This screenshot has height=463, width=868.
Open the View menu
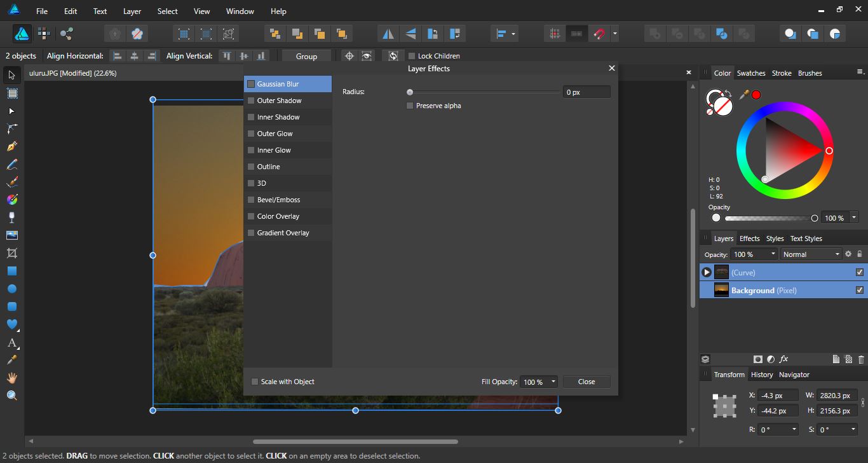point(201,11)
